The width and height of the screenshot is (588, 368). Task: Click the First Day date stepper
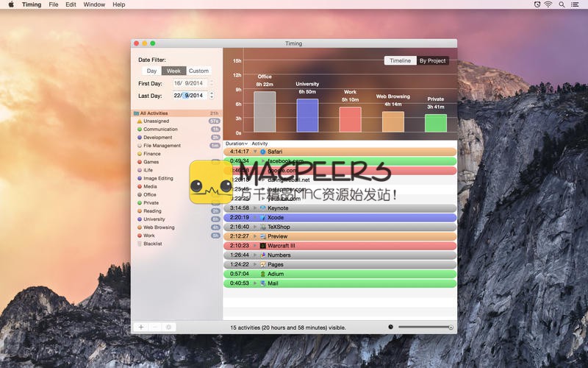pos(212,83)
